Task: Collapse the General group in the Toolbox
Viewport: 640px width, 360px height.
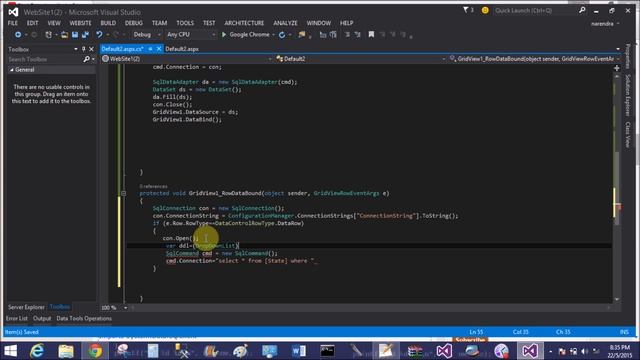Action: pyautogui.click(x=11, y=70)
